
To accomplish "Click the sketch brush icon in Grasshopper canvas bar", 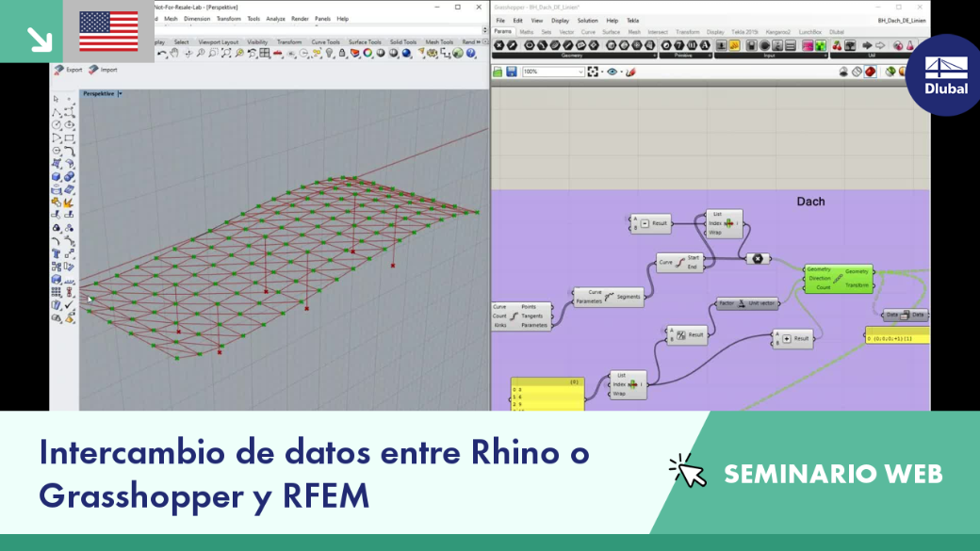I will click(x=631, y=72).
